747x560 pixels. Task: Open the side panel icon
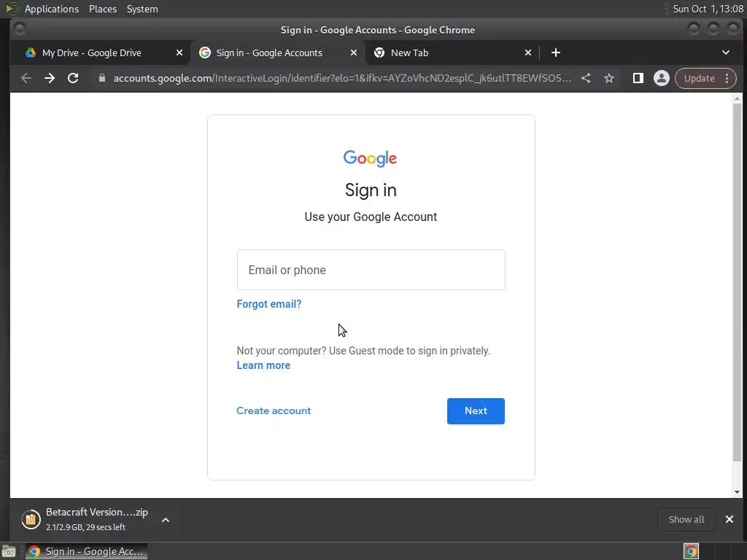point(638,78)
